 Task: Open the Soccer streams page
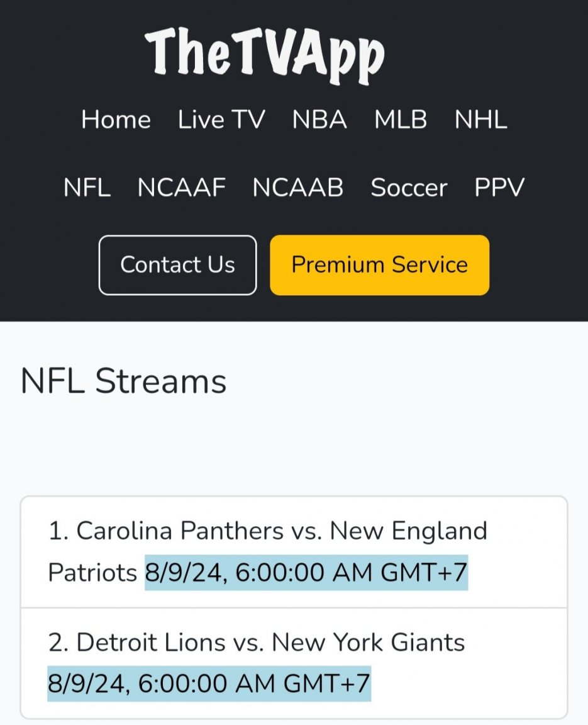coord(409,188)
